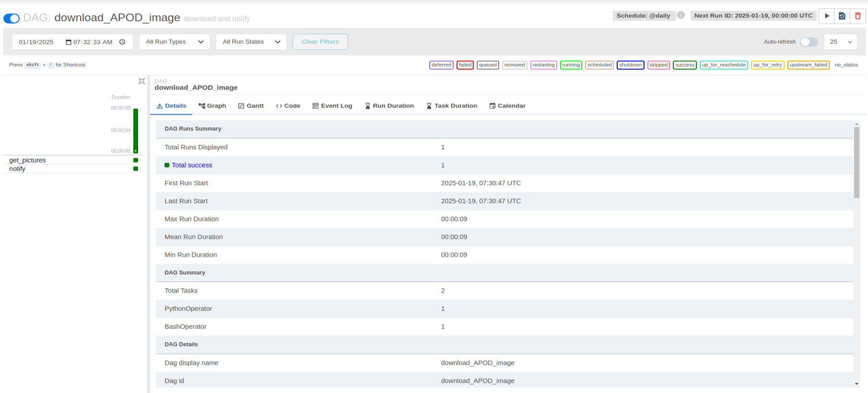Switch to the Details tab
868x393 pixels.
(x=171, y=106)
